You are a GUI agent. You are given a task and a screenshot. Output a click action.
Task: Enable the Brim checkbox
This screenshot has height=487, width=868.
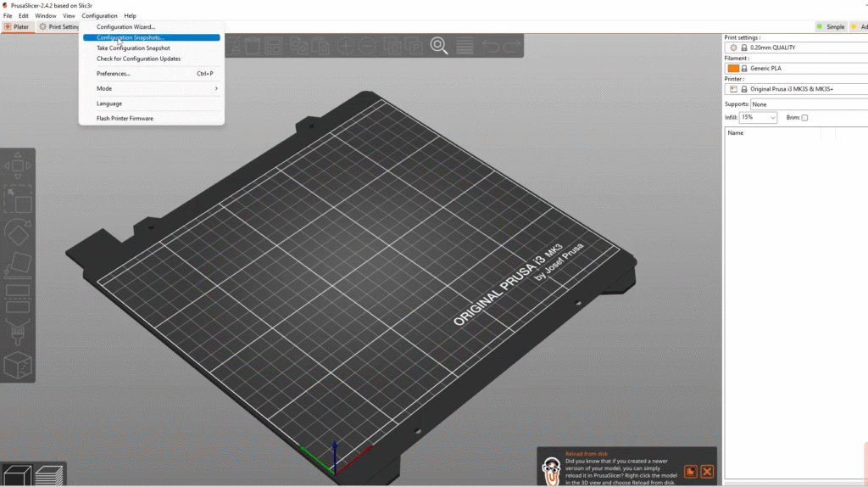click(x=804, y=118)
